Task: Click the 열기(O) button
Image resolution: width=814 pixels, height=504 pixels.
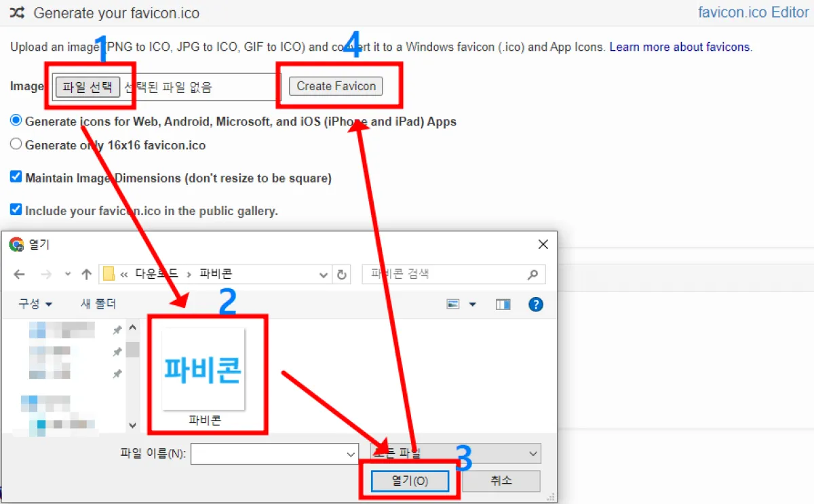Action: point(410,480)
